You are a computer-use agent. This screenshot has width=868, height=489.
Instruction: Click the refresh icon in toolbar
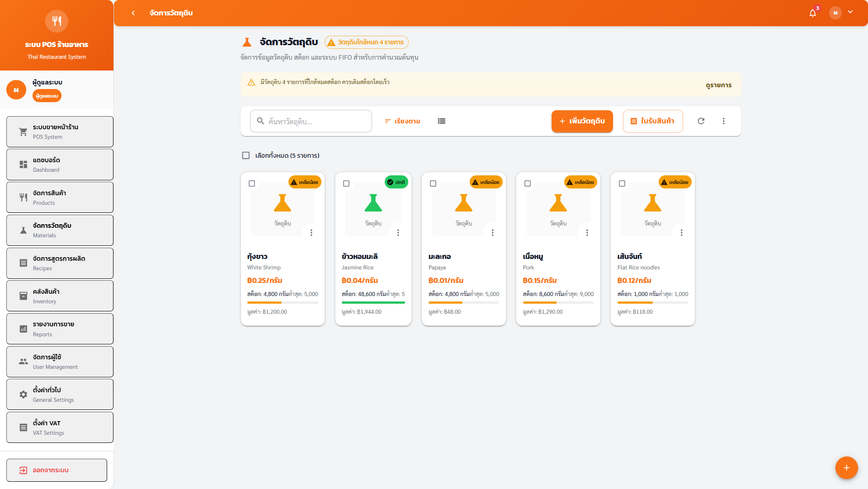(x=701, y=121)
